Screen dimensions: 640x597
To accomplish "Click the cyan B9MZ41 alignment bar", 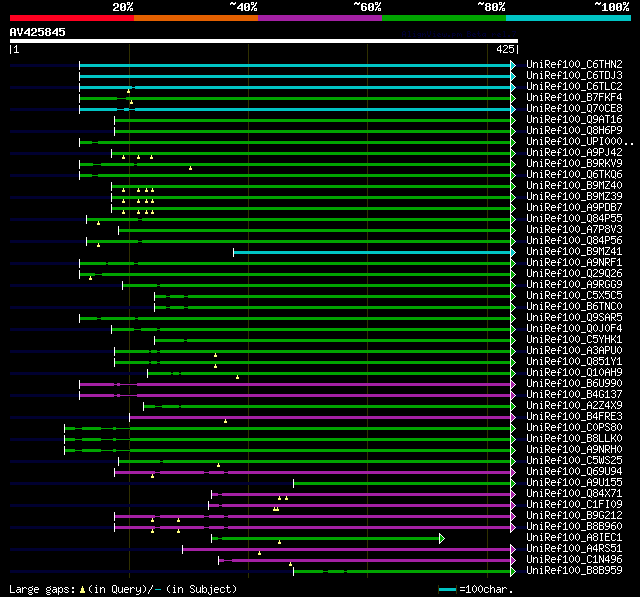I will (372, 253).
